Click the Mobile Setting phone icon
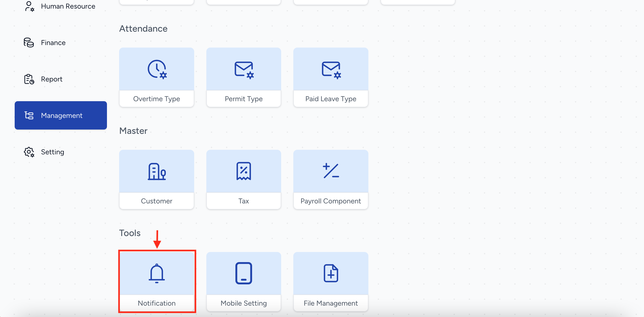The height and width of the screenshot is (317, 644). [244, 273]
